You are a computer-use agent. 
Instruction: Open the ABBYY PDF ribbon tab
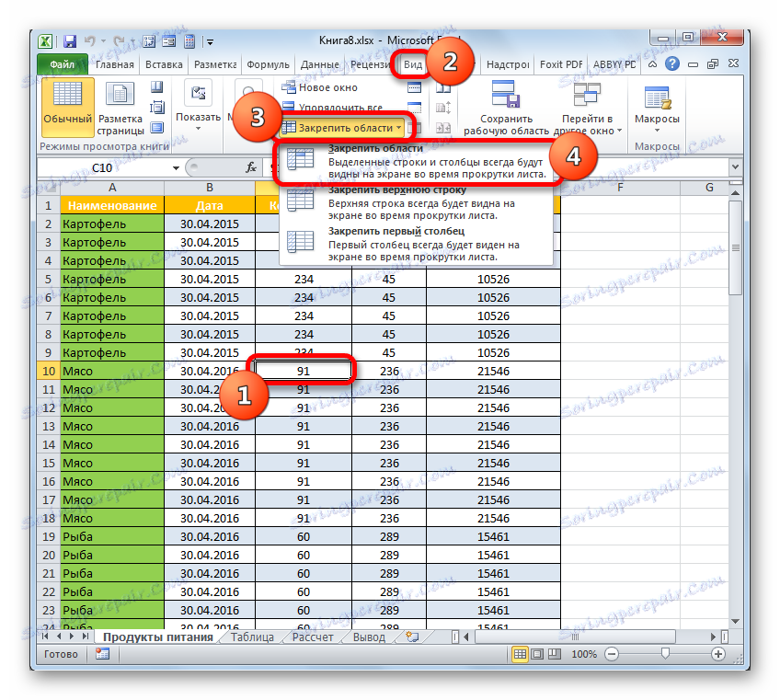(614, 64)
